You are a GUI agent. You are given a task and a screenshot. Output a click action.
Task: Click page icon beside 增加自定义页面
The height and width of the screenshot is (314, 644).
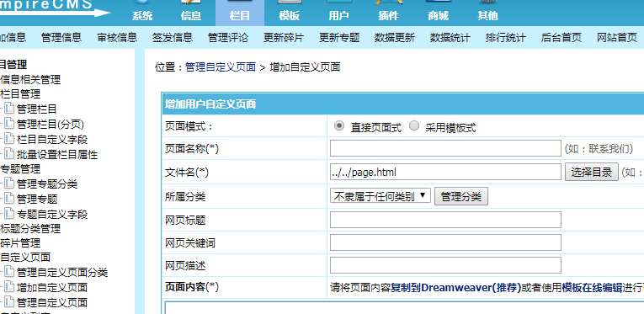[x=9, y=287]
